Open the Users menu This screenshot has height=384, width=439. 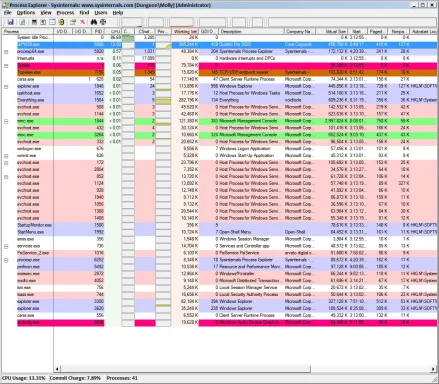[101, 13]
